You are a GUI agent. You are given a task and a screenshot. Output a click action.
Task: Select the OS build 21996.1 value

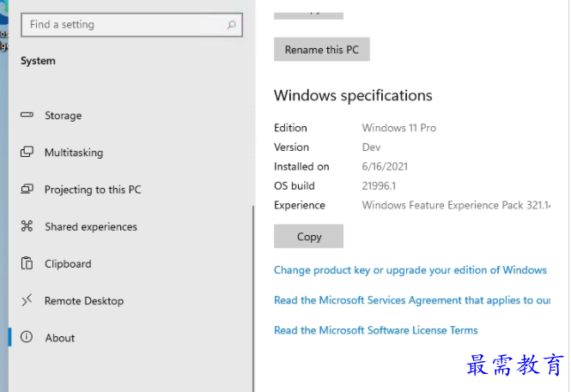point(379,186)
